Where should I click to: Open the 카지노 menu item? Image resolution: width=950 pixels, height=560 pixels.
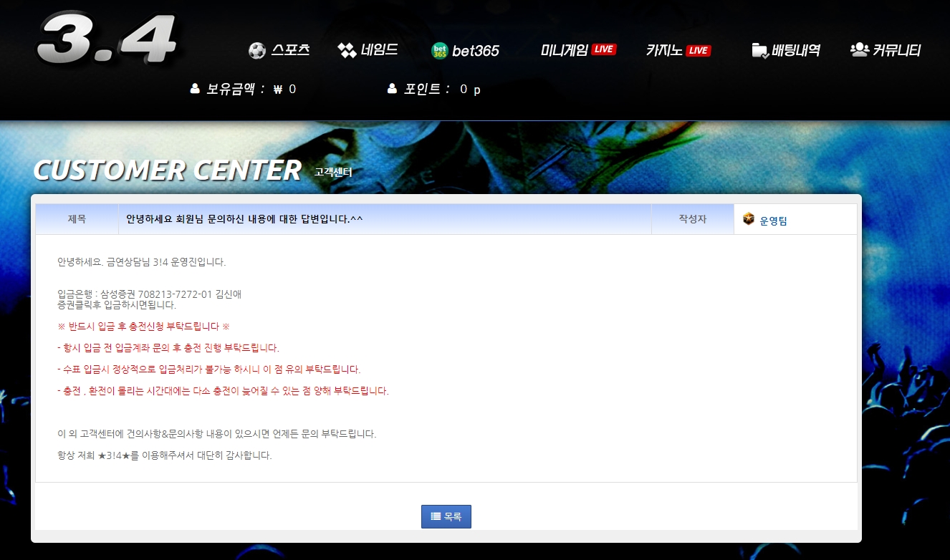tap(664, 51)
